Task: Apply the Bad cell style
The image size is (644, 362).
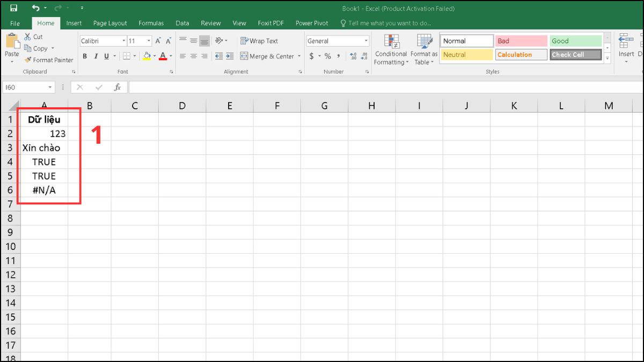Action: coord(520,40)
